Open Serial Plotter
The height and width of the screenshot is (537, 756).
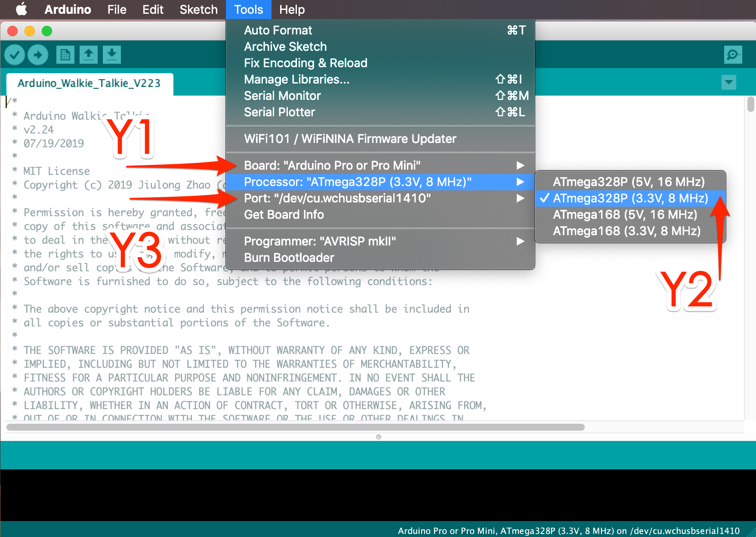point(380,112)
